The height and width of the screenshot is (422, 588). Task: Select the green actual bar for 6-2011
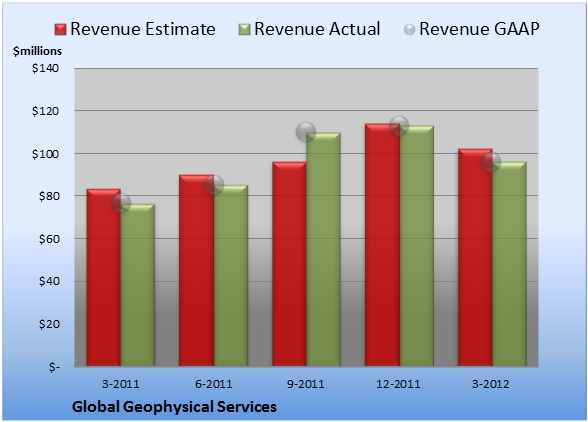click(x=231, y=276)
